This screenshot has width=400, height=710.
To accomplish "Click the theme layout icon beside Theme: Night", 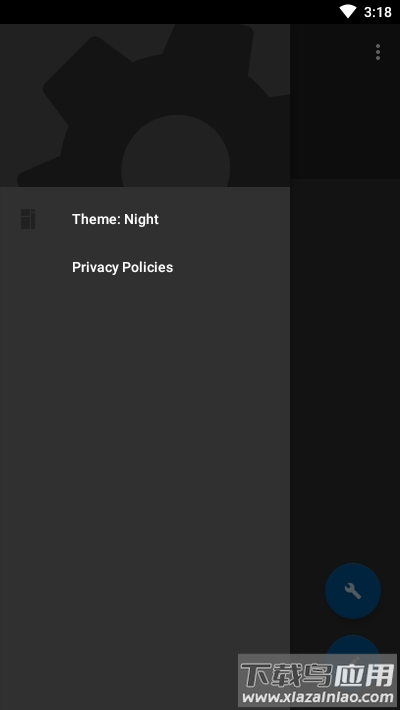I will 28,219.
